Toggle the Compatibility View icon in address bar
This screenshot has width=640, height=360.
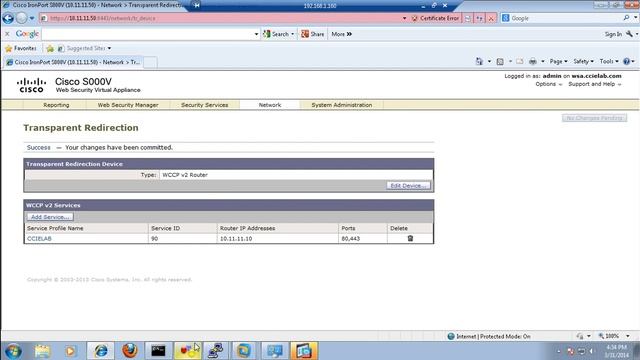tap(468, 18)
